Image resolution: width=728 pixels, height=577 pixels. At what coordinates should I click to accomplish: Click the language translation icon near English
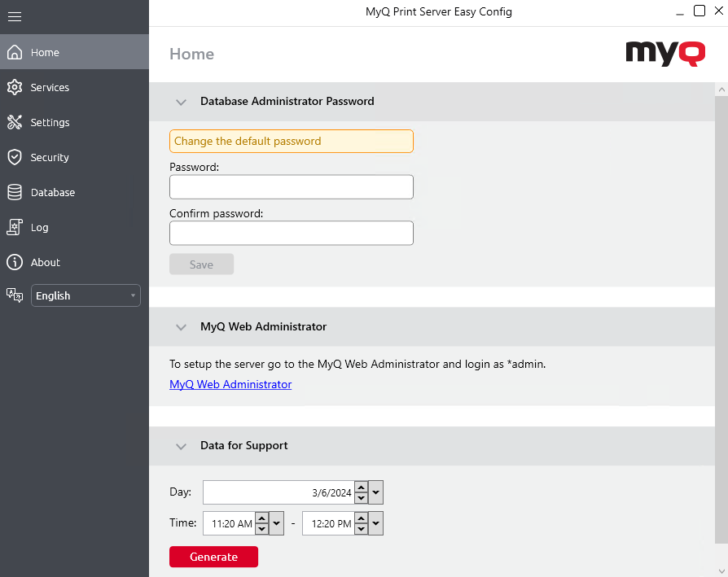coord(15,295)
